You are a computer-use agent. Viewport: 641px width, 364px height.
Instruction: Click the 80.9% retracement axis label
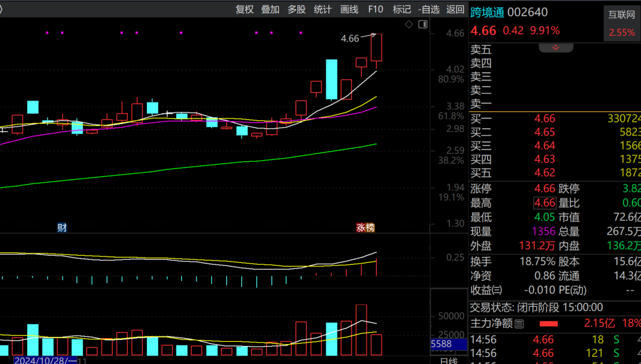451,79
